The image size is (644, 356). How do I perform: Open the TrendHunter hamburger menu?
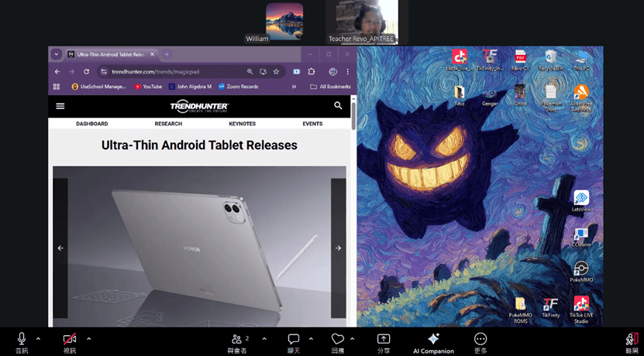coord(60,106)
